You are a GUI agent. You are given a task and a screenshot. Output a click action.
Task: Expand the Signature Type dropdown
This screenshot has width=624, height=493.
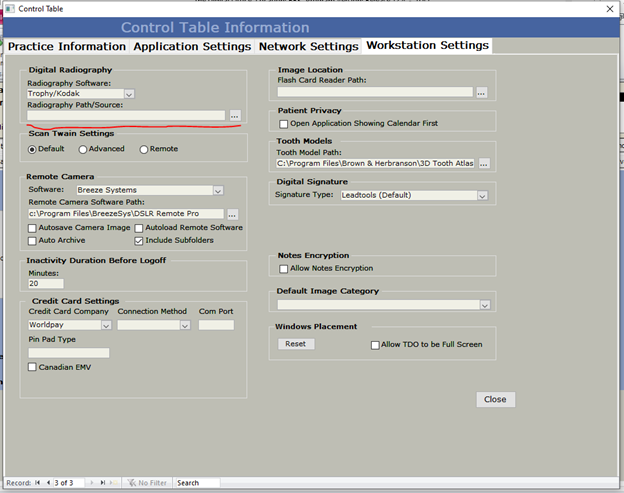(482, 196)
